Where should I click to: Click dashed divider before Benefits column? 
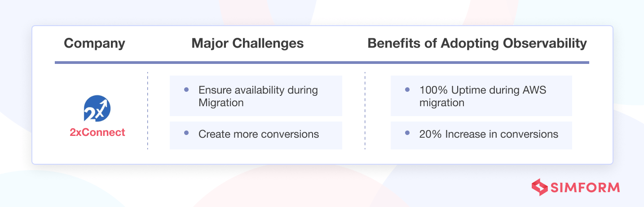pos(365,111)
